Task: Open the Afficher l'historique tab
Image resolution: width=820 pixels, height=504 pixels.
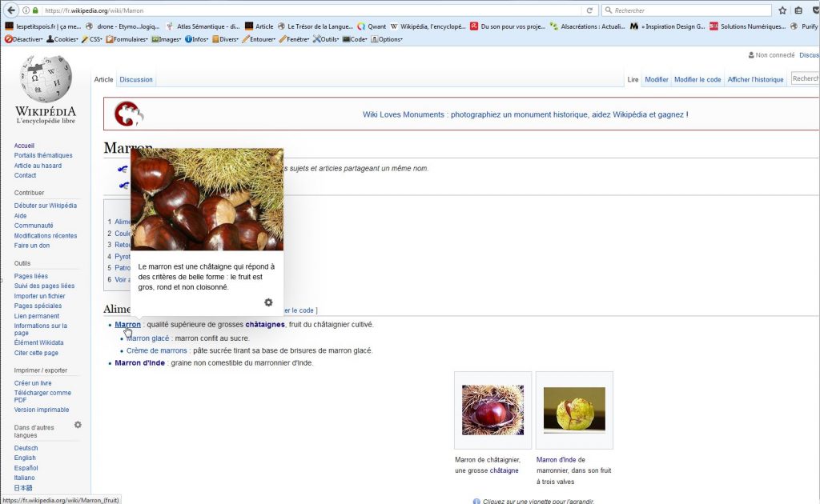Action: (755, 79)
